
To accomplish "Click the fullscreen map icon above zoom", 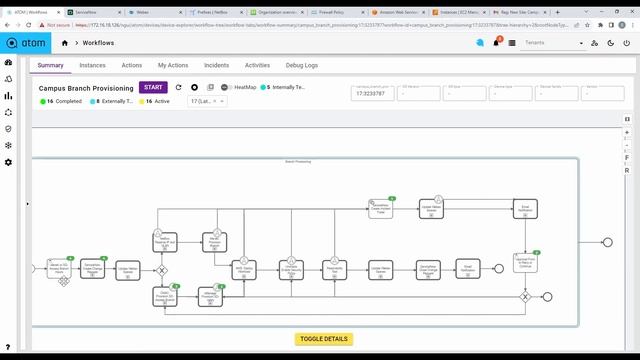I will [x=627, y=119].
